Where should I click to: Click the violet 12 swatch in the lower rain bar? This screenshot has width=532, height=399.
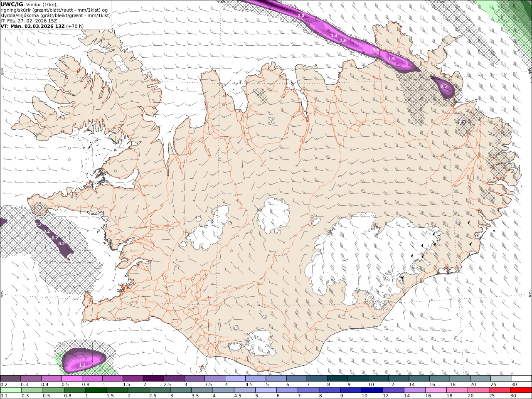click(393, 390)
